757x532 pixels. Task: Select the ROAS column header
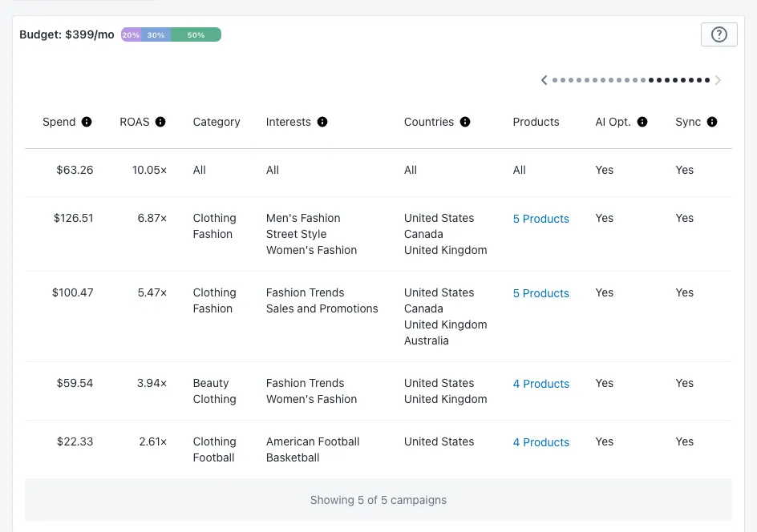pos(135,122)
